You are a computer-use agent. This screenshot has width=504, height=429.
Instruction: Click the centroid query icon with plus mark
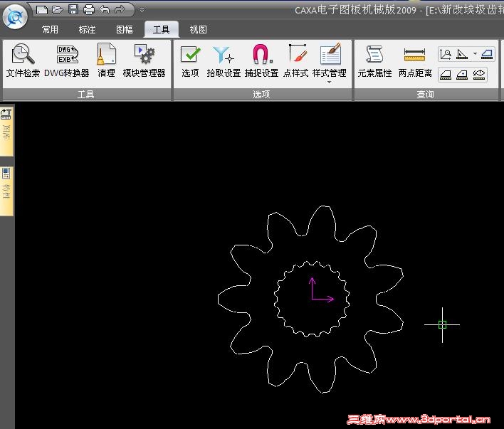pos(462,75)
